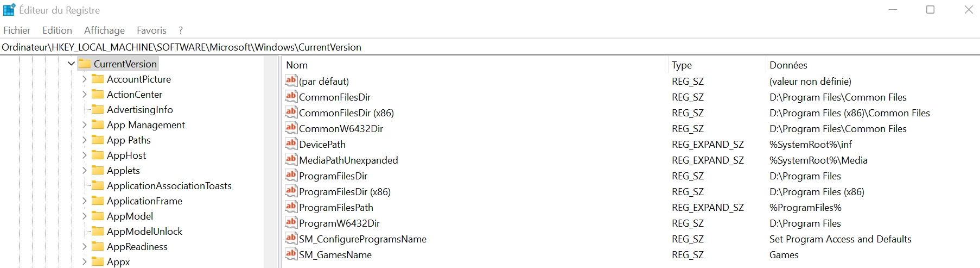This screenshot has width=980, height=268.
Task: Click the data 'Set Program Access and Defaults'
Action: [840, 239]
